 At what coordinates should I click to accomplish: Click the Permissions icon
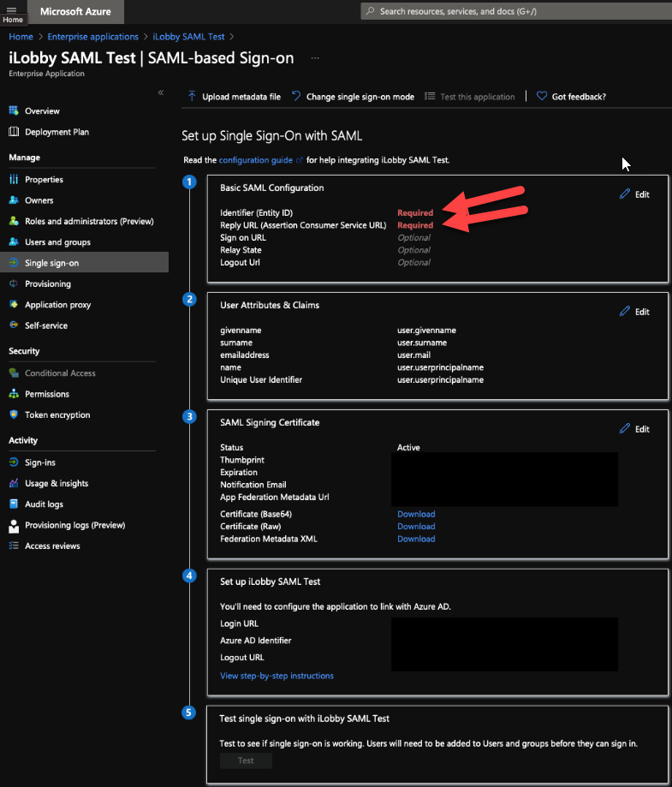click(14, 394)
